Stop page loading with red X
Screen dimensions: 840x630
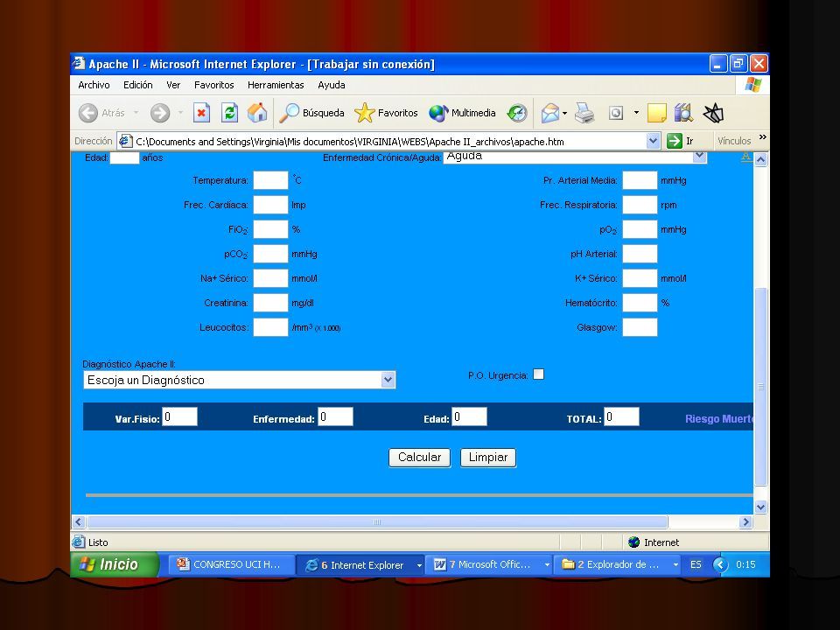pyautogui.click(x=201, y=113)
